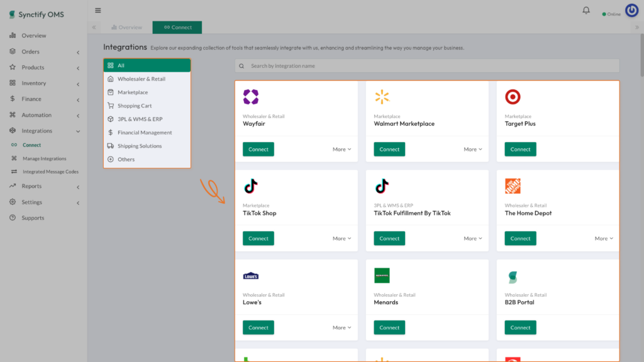Expand the Automation sidebar menu chevron

[78, 116]
